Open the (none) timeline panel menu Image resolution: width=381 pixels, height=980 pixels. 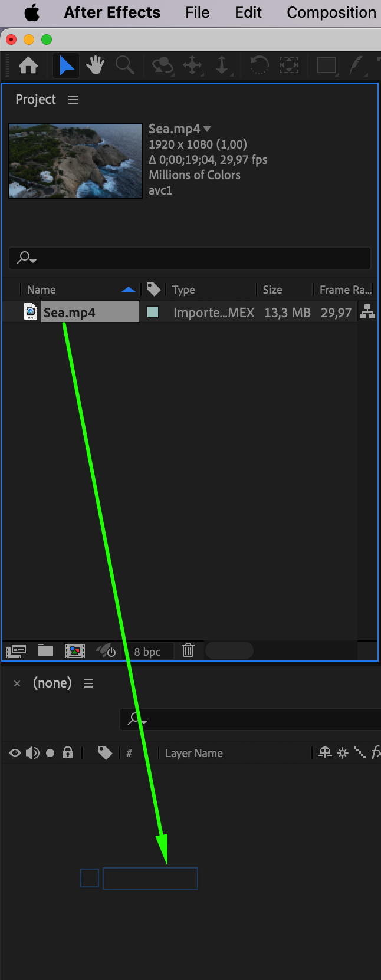click(88, 683)
